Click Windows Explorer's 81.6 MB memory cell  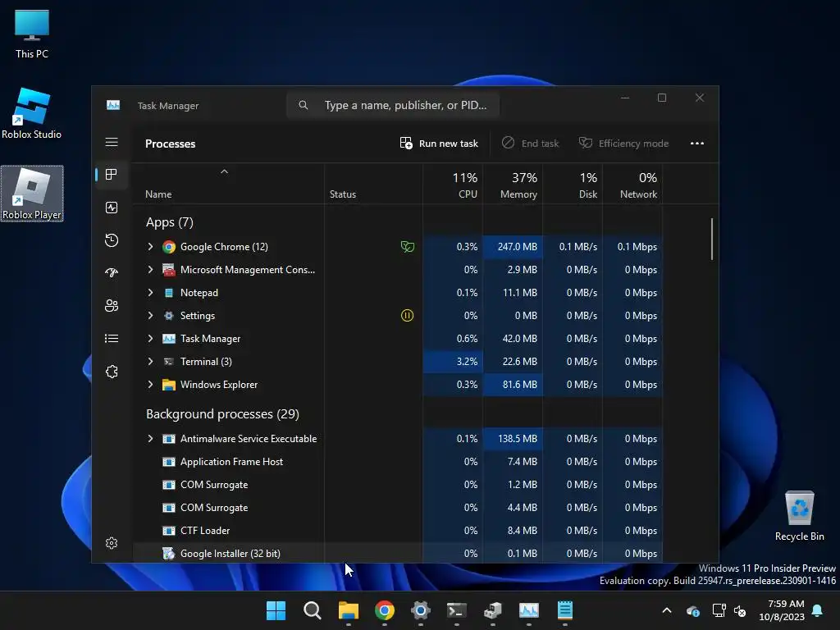point(513,385)
